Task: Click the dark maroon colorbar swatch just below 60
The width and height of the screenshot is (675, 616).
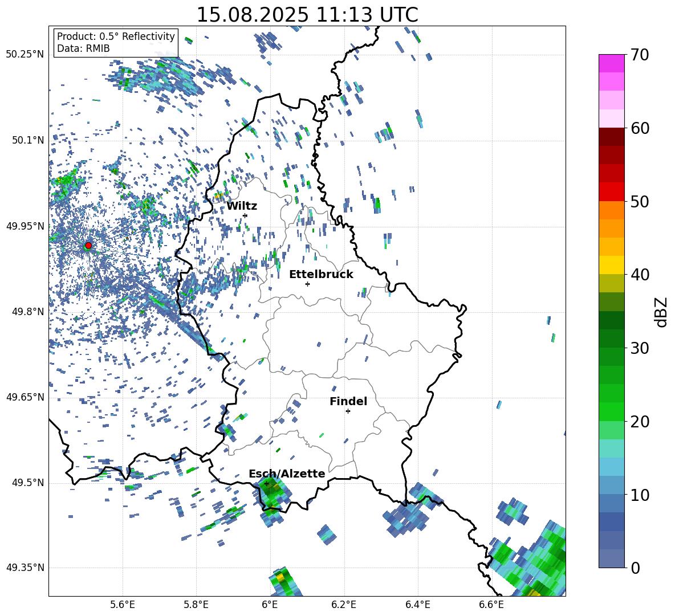Action: 611,137
